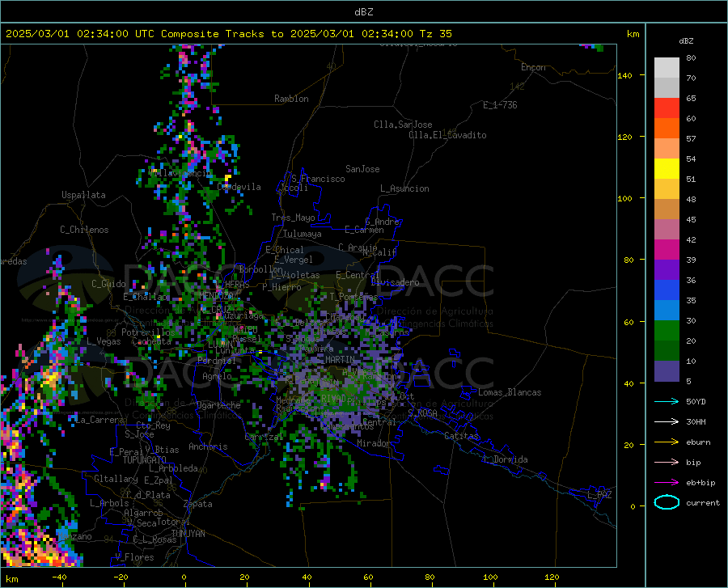Select the slate purple 5-10 dBZ band
The image size is (728, 588).
click(x=667, y=370)
